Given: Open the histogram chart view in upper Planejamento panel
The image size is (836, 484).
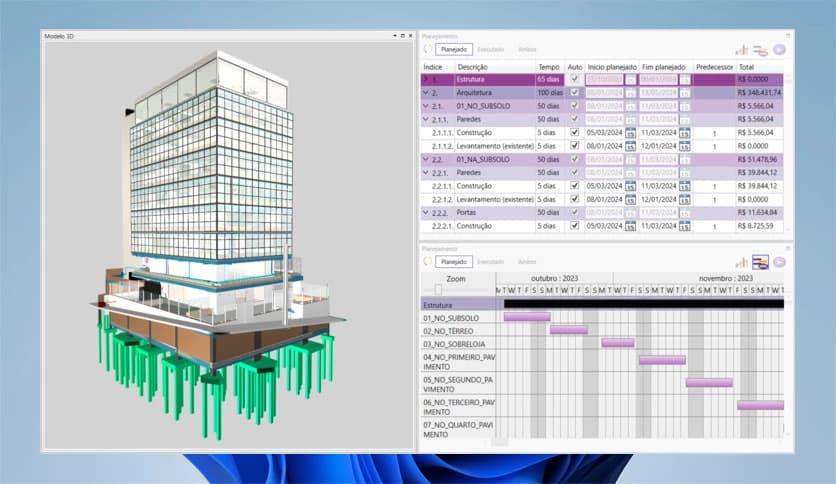Looking at the screenshot, I should [x=742, y=50].
